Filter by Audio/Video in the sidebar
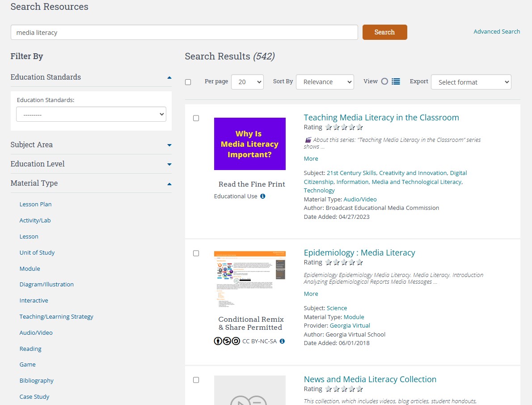The width and height of the screenshot is (532, 405). (36, 333)
